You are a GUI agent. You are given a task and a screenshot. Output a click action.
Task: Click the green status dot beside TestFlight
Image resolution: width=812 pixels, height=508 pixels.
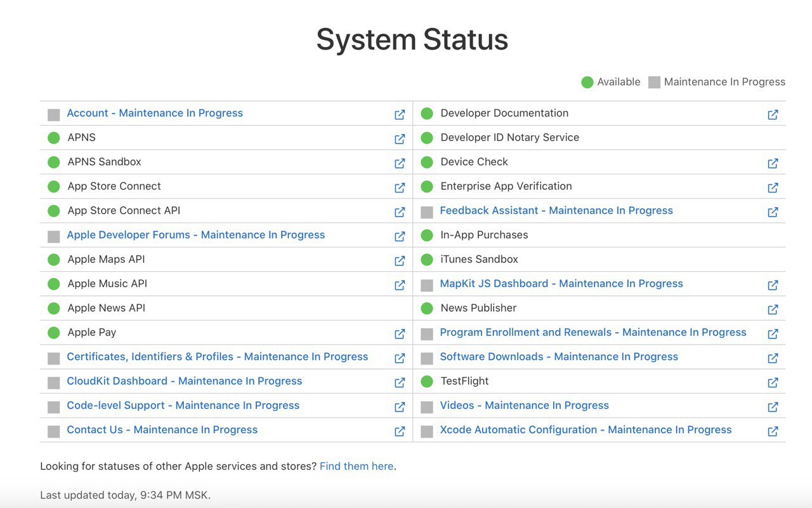click(427, 382)
